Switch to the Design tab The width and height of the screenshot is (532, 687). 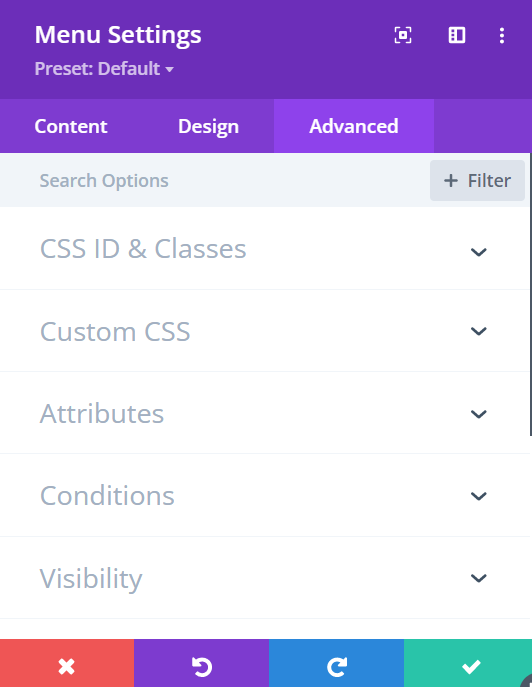point(209,126)
